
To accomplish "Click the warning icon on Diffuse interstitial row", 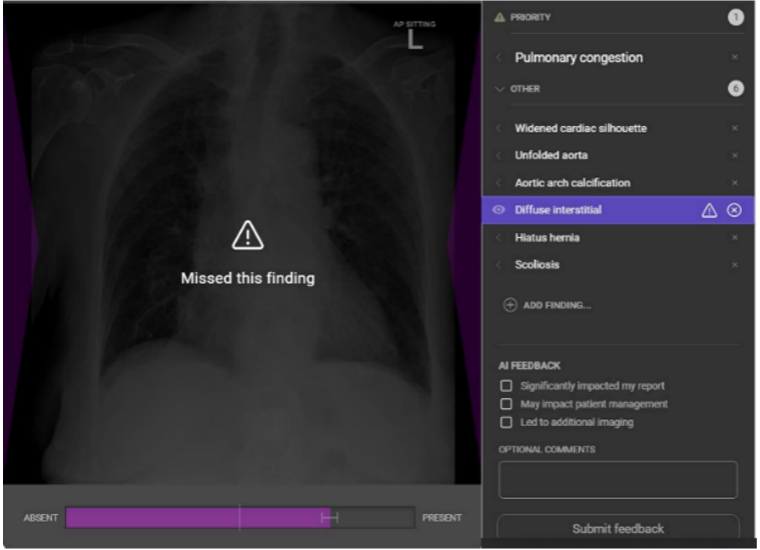I will click(x=709, y=210).
